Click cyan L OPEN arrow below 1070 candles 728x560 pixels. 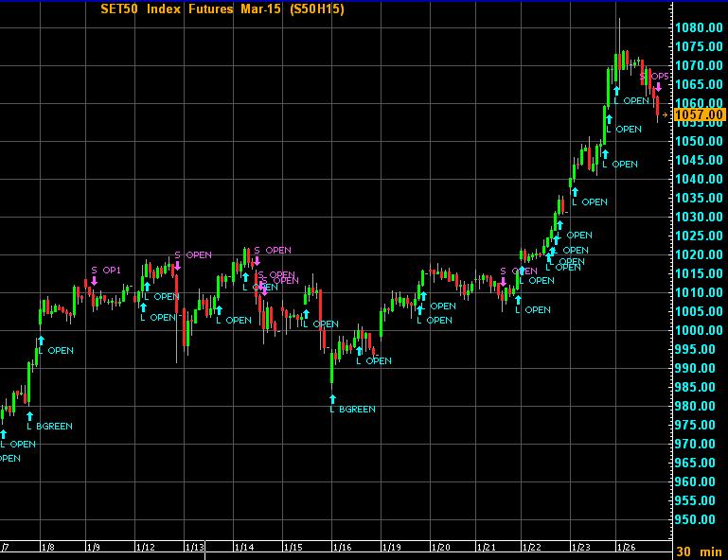(616, 90)
